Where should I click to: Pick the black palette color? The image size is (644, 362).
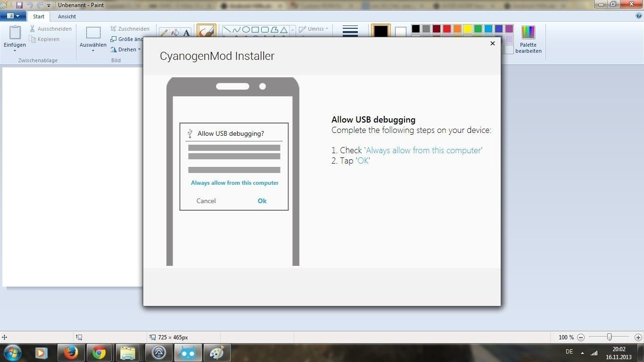(x=415, y=29)
